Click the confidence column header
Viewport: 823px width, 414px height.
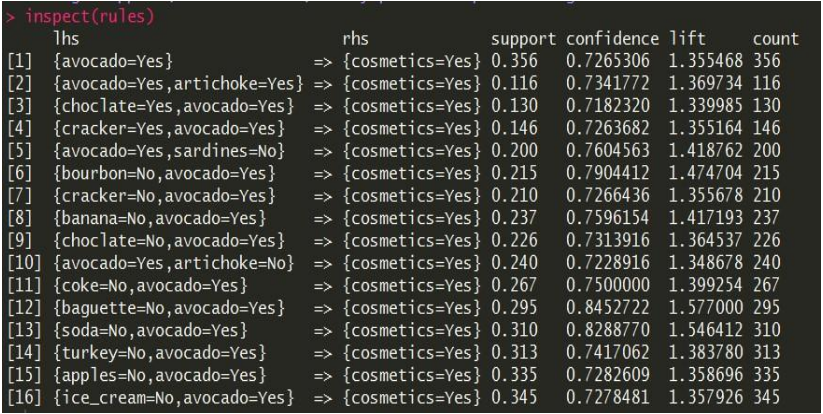611,39
